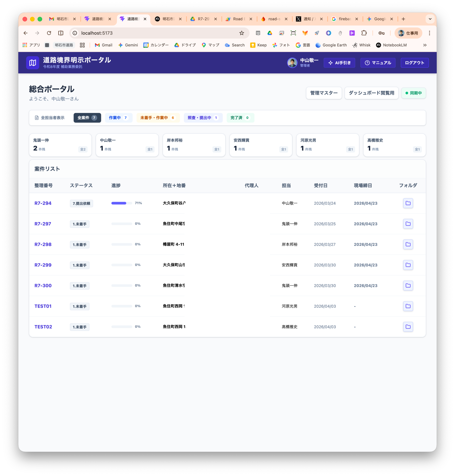This screenshot has height=476, width=455.
Task: Open folder for case R7-294
Action: coord(408,203)
